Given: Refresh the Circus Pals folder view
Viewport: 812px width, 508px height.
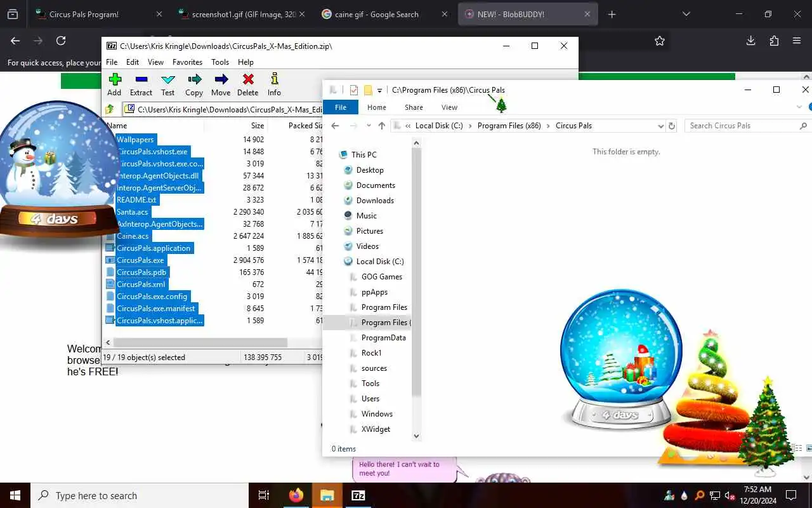Looking at the screenshot, I should [x=672, y=126].
